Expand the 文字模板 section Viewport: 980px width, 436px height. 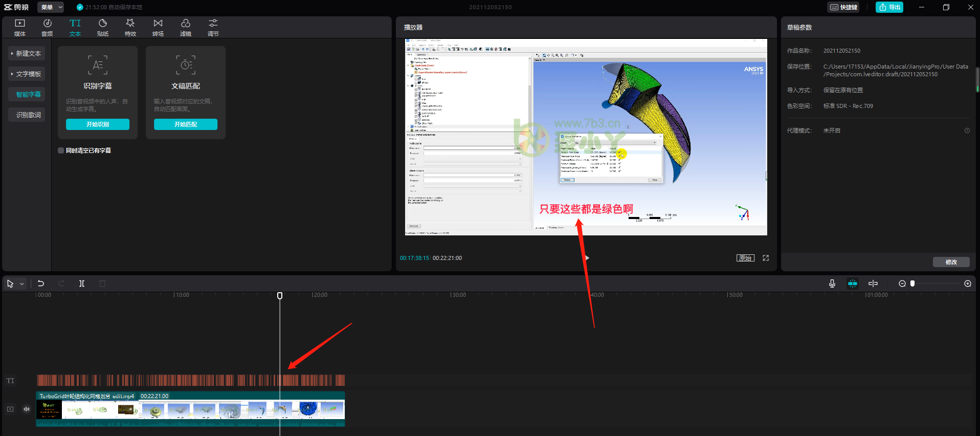coord(27,74)
